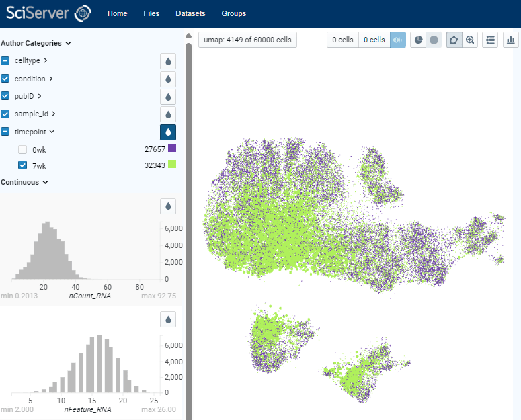Open the bar chart panel icon
This screenshot has height=420, width=521.
pos(511,40)
